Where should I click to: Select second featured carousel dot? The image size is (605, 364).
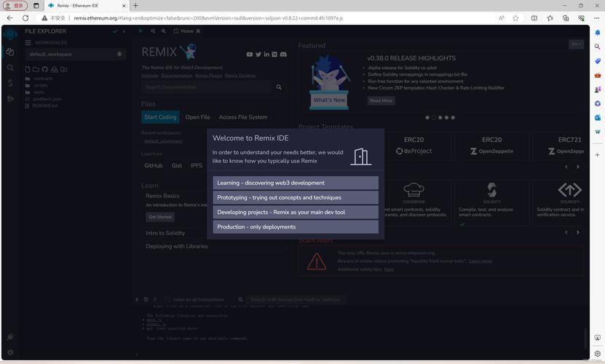click(x=434, y=117)
